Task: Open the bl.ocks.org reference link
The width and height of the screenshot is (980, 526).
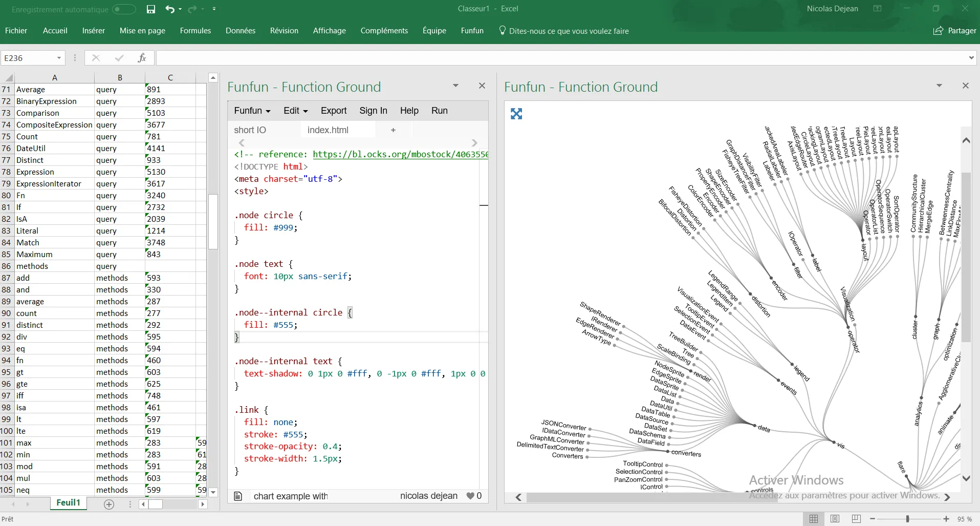Action: 400,154
